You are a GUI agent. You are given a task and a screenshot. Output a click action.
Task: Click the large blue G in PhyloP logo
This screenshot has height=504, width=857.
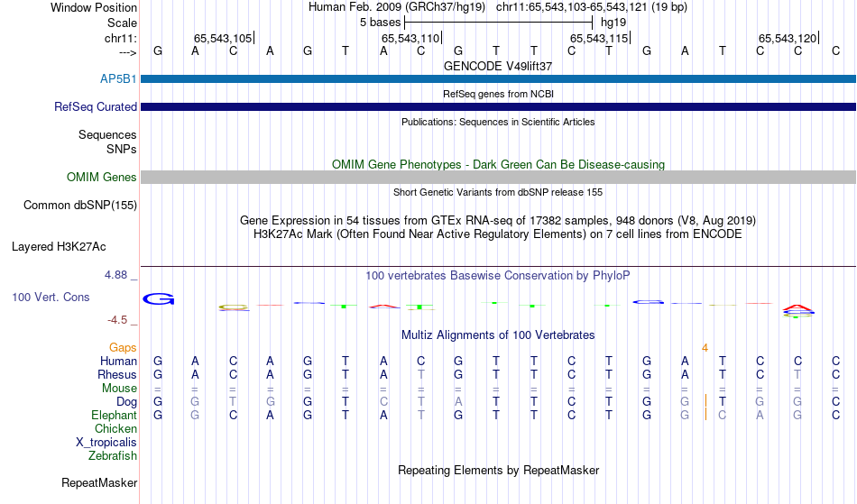158,298
